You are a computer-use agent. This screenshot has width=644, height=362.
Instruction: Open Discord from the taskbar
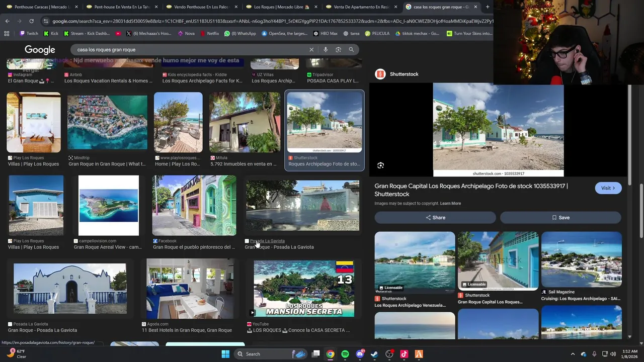pos(360,354)
